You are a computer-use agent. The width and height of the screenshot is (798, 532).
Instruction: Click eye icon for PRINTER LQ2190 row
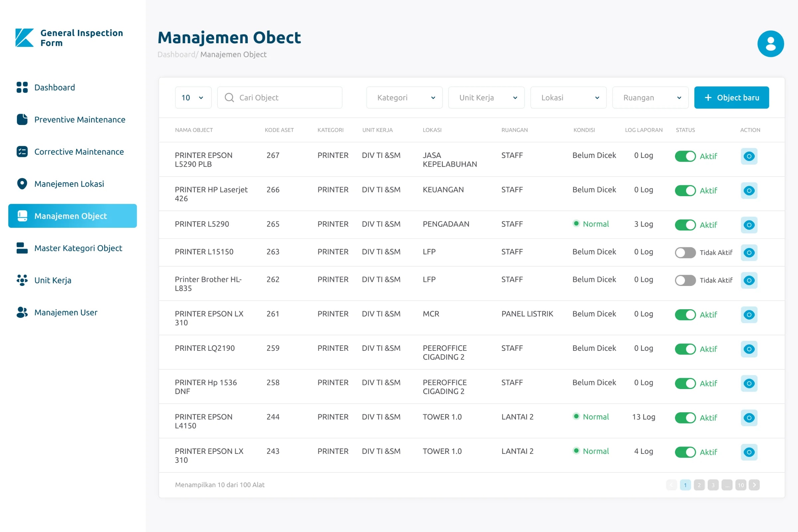(x=749, y=349)
